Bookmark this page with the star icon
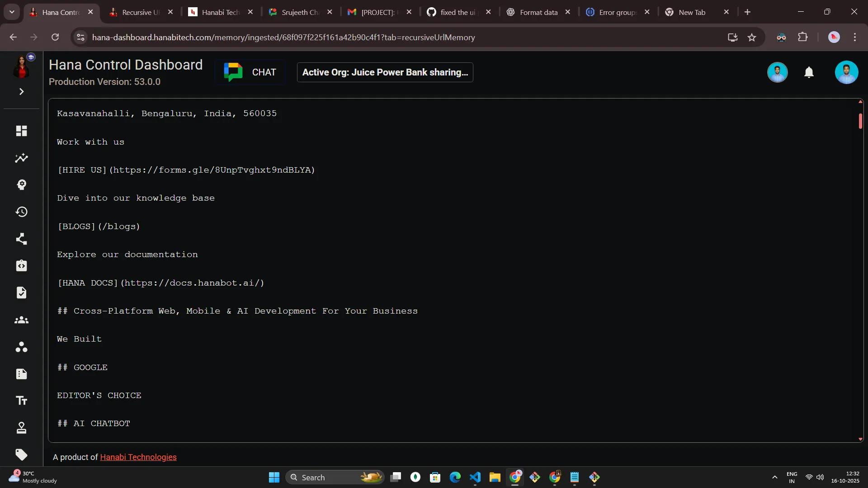Viewport: 868px width, 488px height. coord(752,38)
